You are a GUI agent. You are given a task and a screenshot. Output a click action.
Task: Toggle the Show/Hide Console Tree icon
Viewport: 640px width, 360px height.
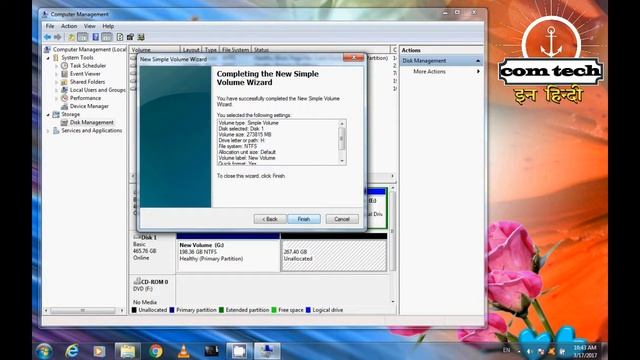click(82, 37)
